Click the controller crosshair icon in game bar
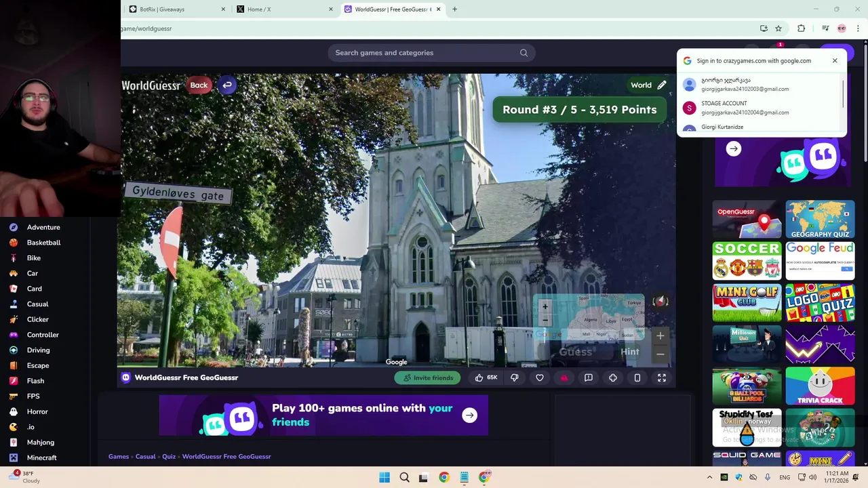 point(613,378)
